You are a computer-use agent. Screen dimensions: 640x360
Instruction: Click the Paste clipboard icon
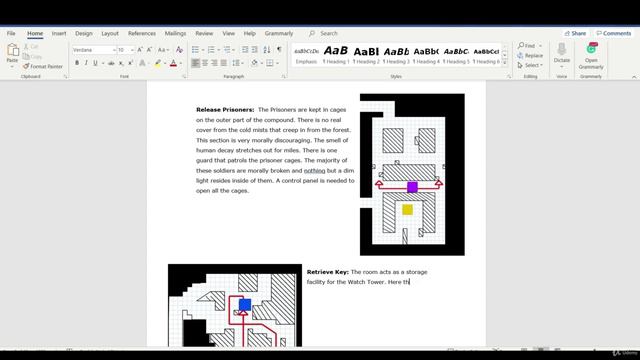coord(13,50)
